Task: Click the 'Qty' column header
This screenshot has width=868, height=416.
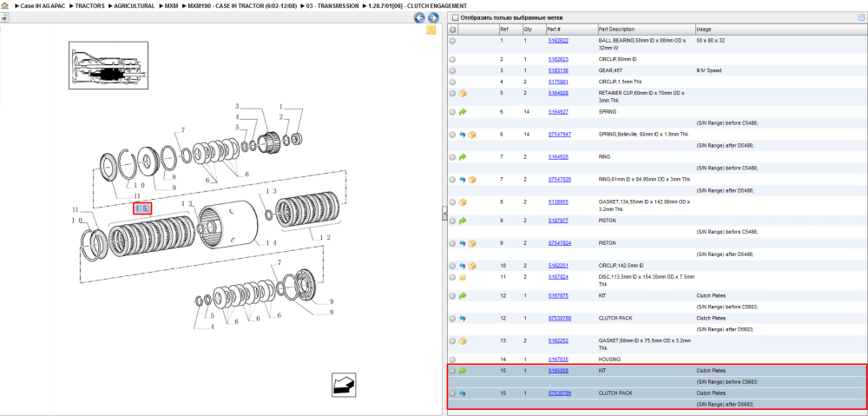Action: pyautogui.click(x=527, y=29)
